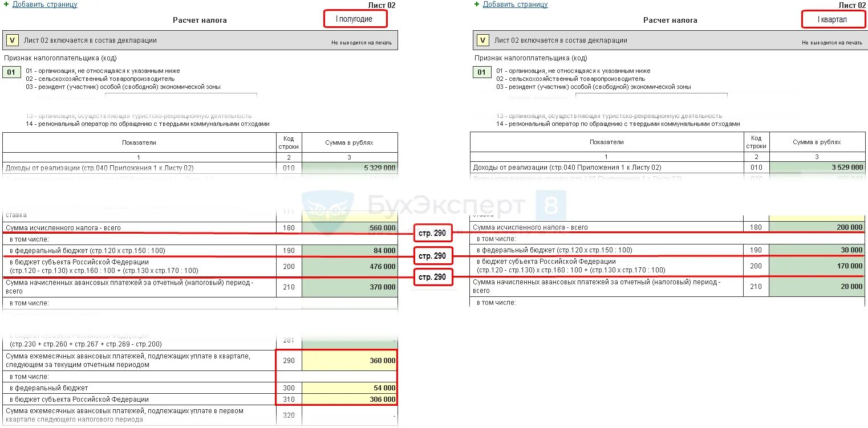The width and height of the screenshot is (868, 428).
Task: Click 'Не выводится на печать' note in right form
Action: (832, 43)
